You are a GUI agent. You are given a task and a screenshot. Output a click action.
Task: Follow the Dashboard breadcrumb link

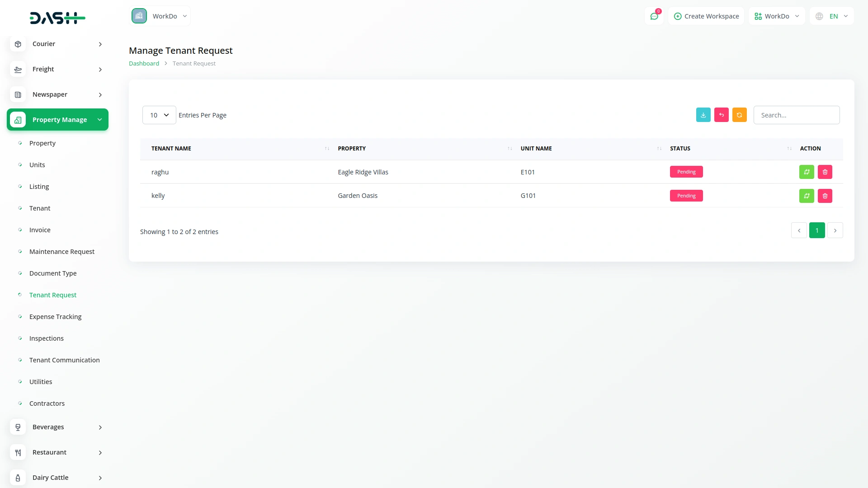click(x=144, y=64)
